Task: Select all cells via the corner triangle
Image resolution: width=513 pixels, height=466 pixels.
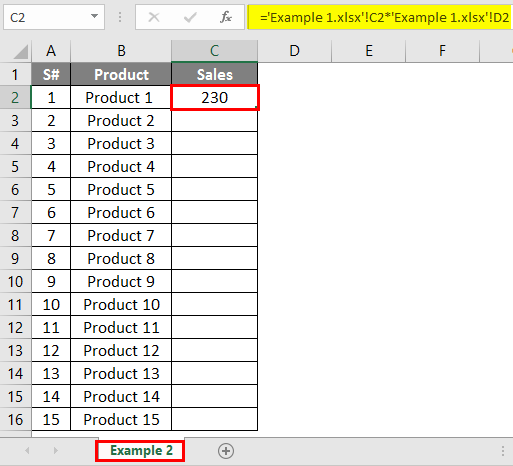Action: tap(21, 52)
